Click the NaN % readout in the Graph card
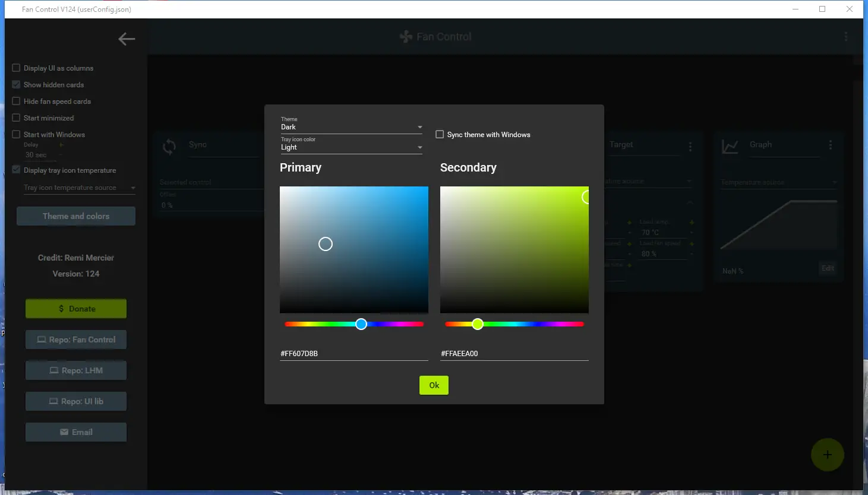 tap(733, 271)
